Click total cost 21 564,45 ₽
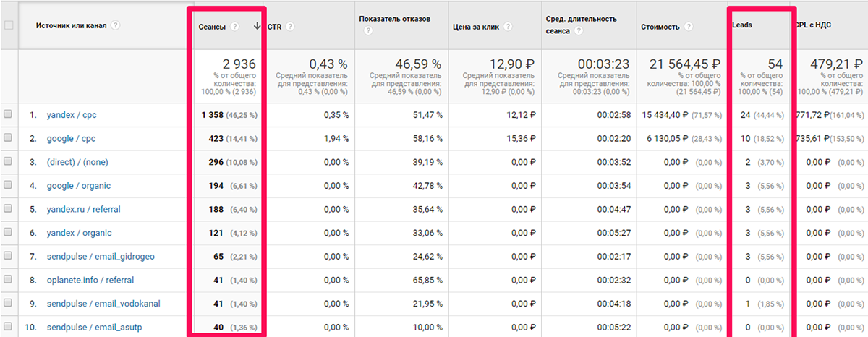Screen dimensions: 868x337 pos(684,64)
